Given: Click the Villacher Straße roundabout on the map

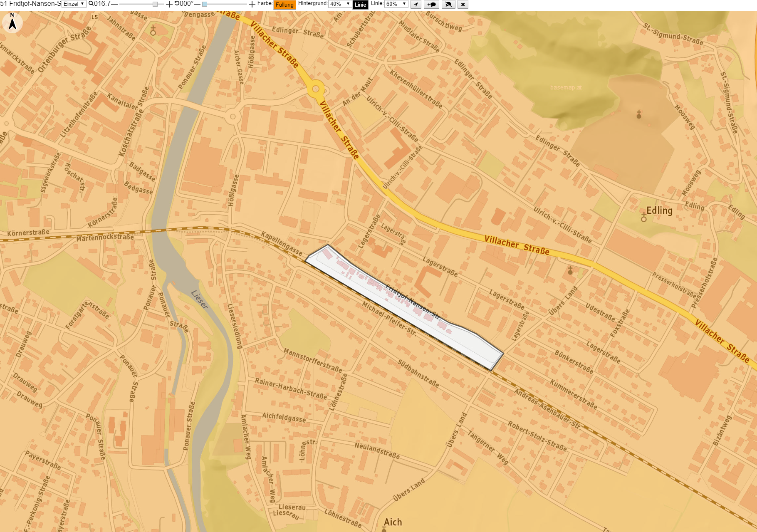Looking at the screenshot, I should (x=316, y=89).
